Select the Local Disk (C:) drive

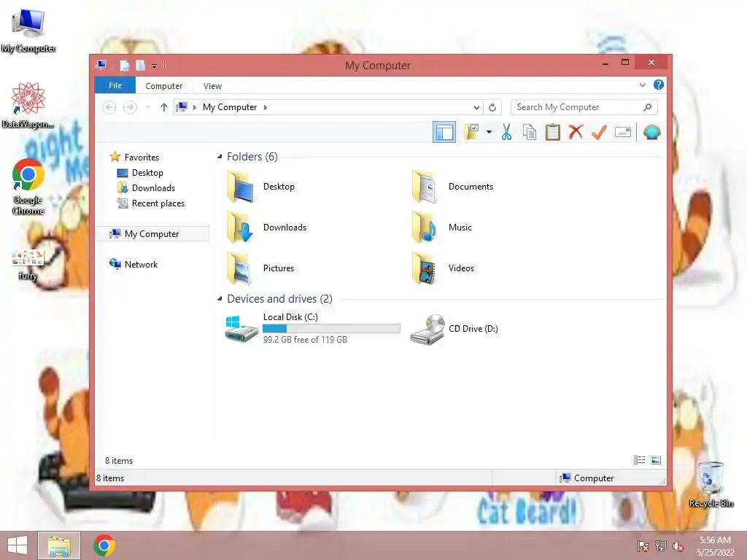click(313, 328)
